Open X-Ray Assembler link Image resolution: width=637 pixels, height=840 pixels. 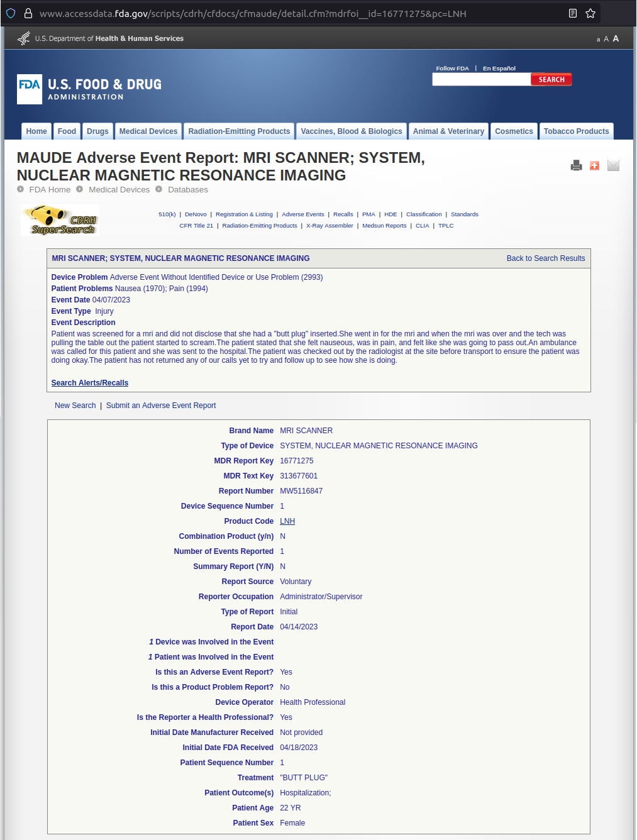click(330, 226)
